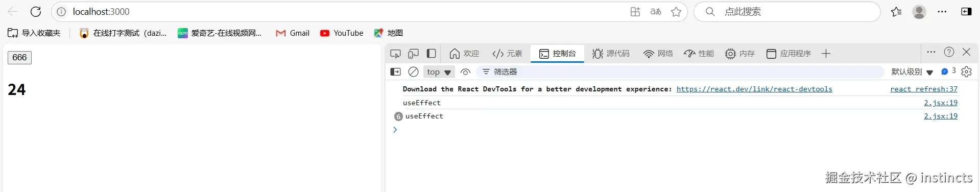
Task: Close the DevTools panel
Action: pyautogui.click(x=966, y=52)
